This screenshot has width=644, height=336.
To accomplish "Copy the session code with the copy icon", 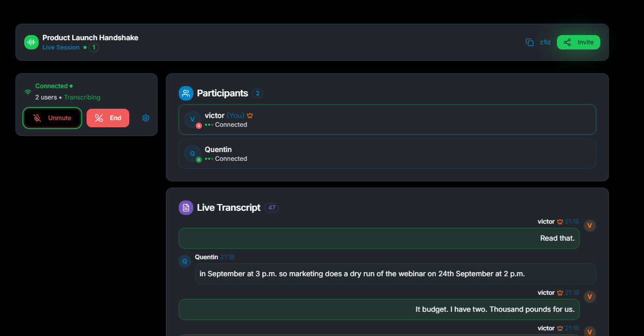I will pyautogui.click(x=529, y=42).
